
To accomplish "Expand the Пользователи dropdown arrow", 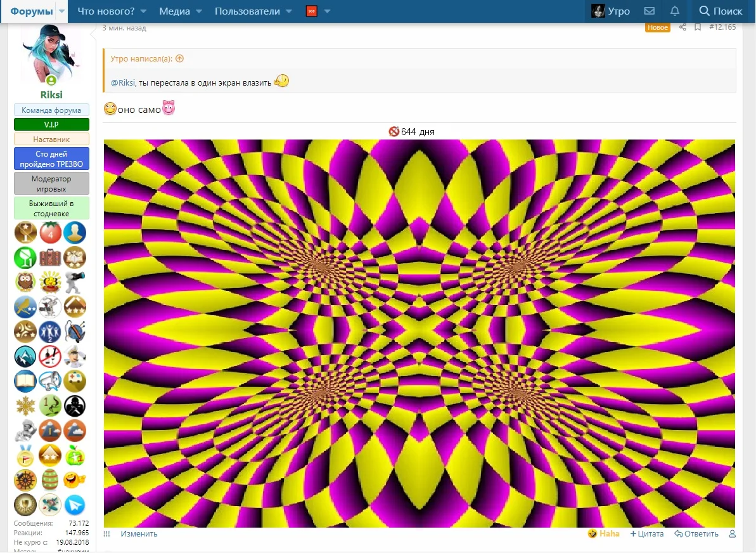I will click(289, 11).
